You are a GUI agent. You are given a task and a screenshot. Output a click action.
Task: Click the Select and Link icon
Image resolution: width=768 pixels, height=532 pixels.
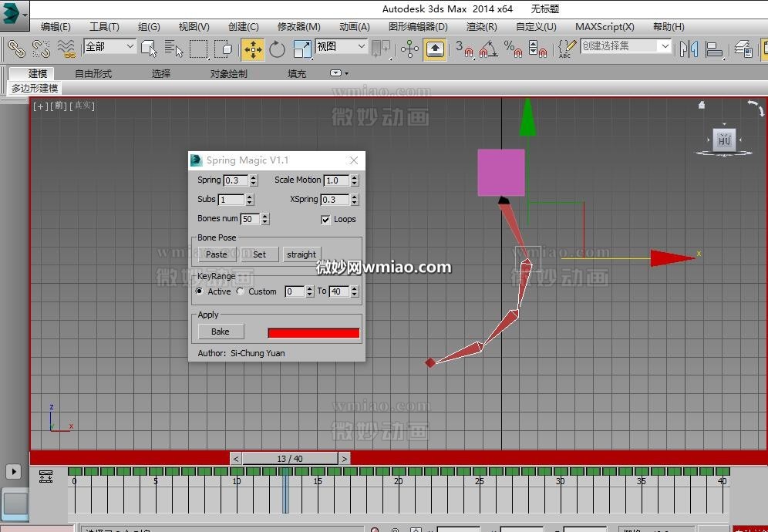point(15,49)
